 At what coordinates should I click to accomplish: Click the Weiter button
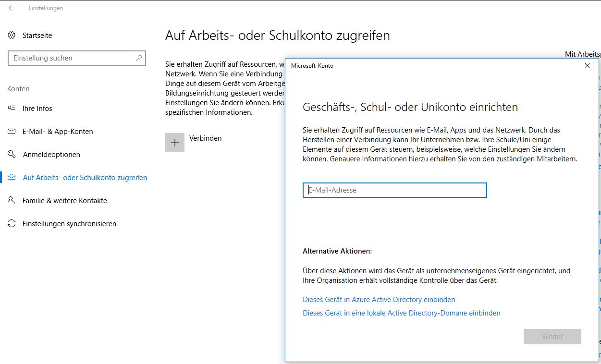[x=552, y=337]
